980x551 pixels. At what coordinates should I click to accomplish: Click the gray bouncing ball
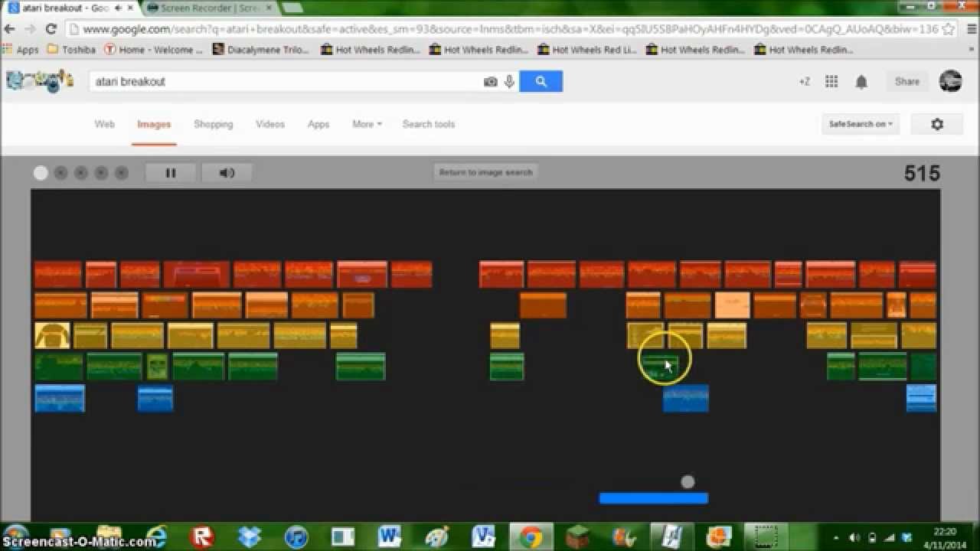point(688,482)
